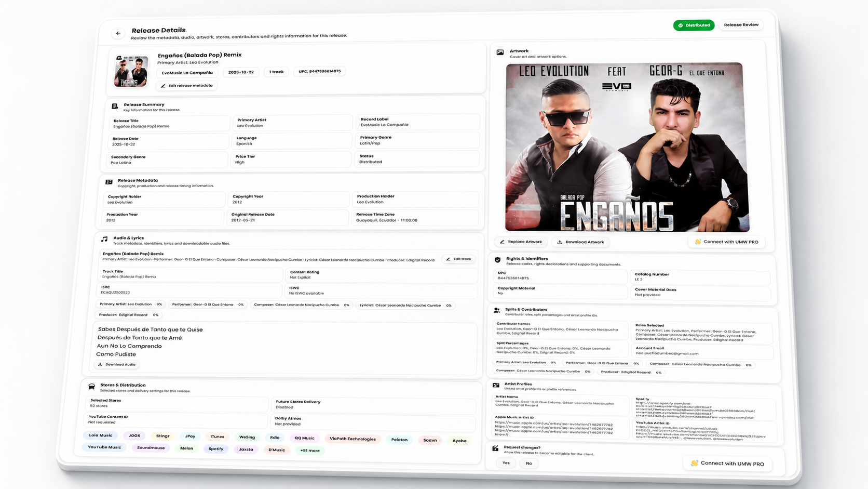Viewport: 868px width, 489px height.
Task: Click the Melon store tag
Action: 186,448
